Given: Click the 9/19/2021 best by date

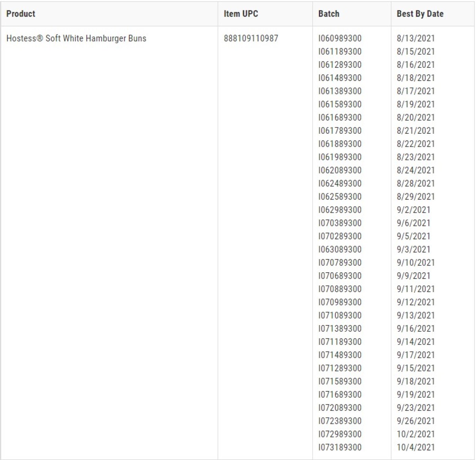Looking at the screenshot, I should (416, 395).
